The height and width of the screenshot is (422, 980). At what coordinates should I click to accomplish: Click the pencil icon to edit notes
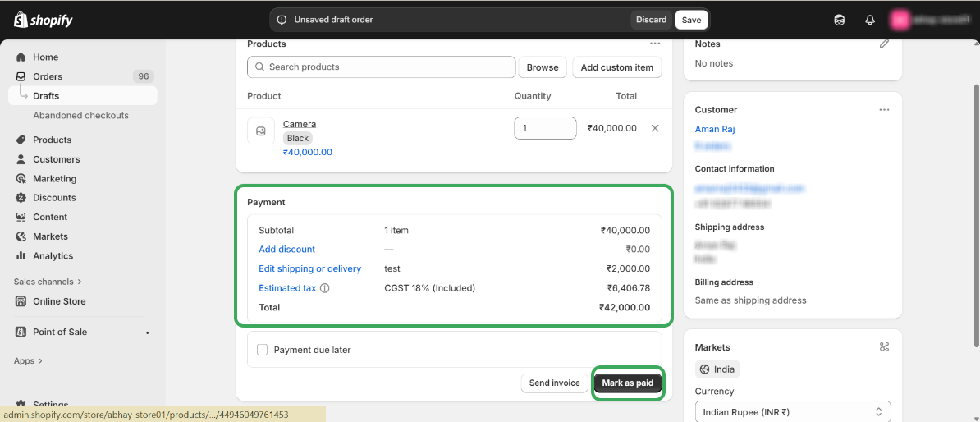click(884, 44)
